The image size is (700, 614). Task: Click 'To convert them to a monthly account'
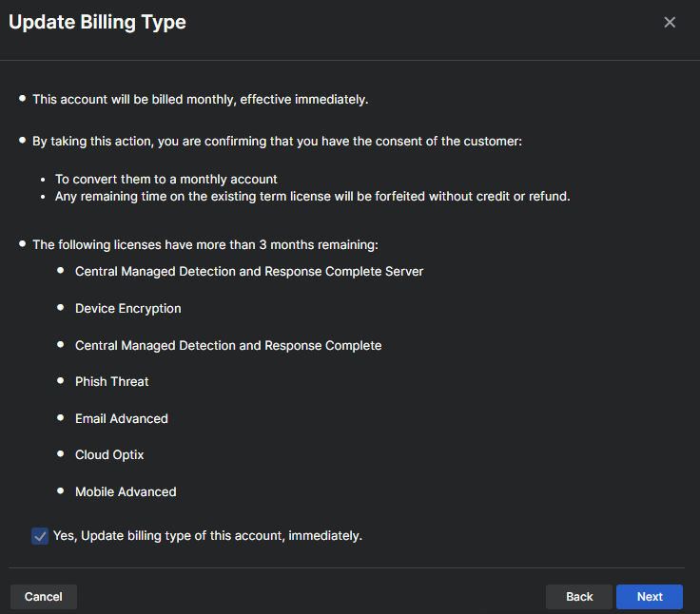(x=165, y=180)
